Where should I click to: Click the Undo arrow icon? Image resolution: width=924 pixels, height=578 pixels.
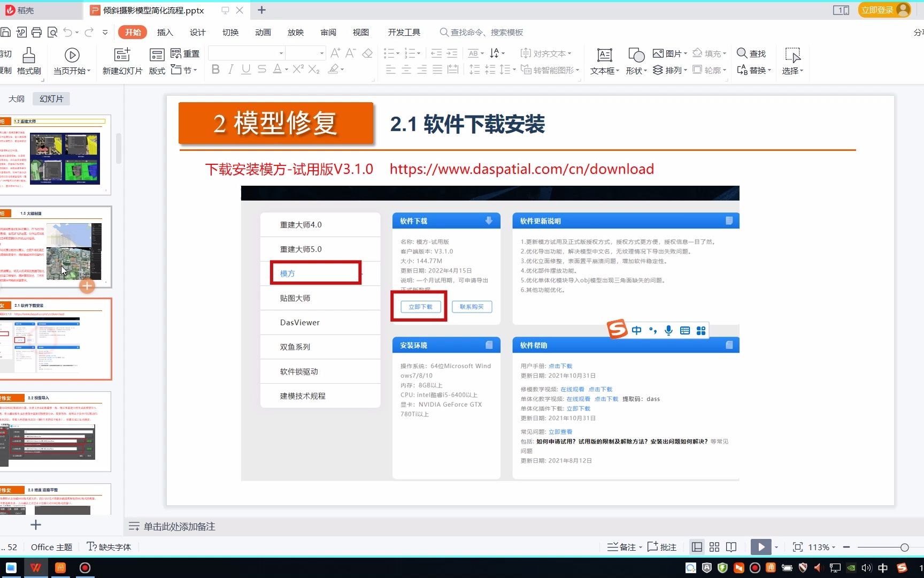pos(67,32)
